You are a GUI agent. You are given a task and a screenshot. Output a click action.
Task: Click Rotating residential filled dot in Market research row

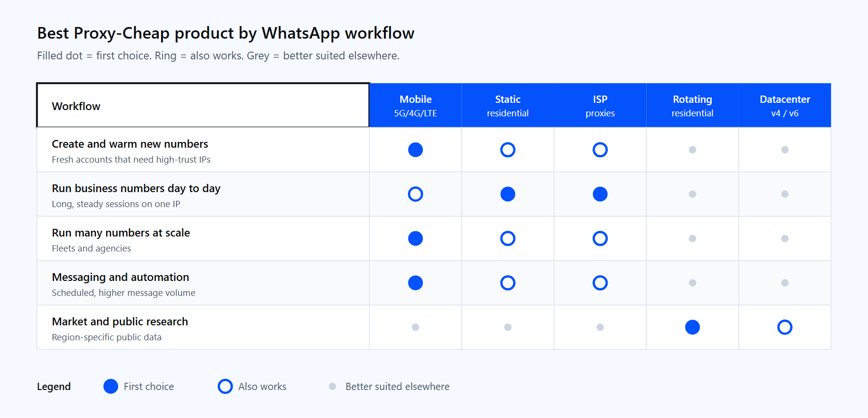[692, 327]
